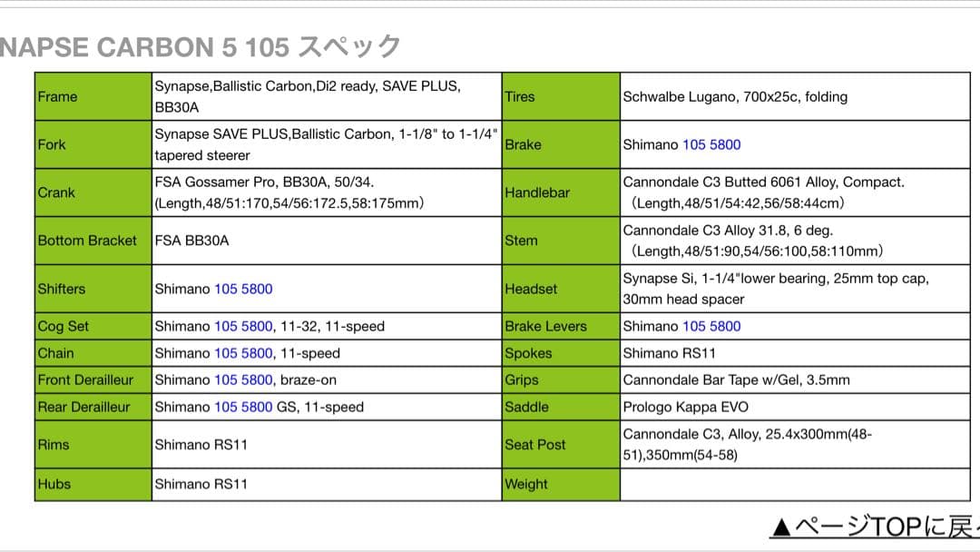980x552 pixels.
Task: Click the green Tires label cell
Action: click(x=561, y=97)
